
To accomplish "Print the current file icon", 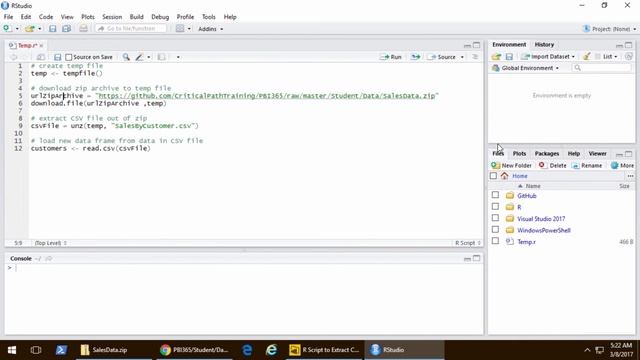I will click(83, 29).
